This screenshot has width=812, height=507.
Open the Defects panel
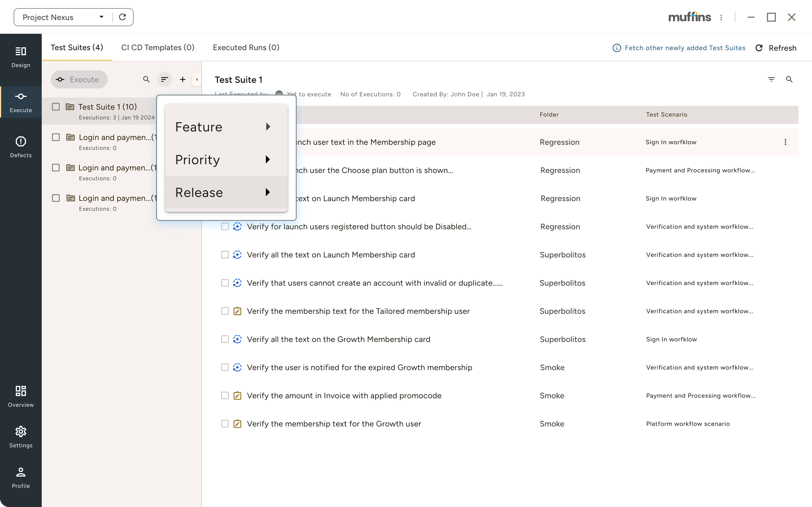point(21,146)
